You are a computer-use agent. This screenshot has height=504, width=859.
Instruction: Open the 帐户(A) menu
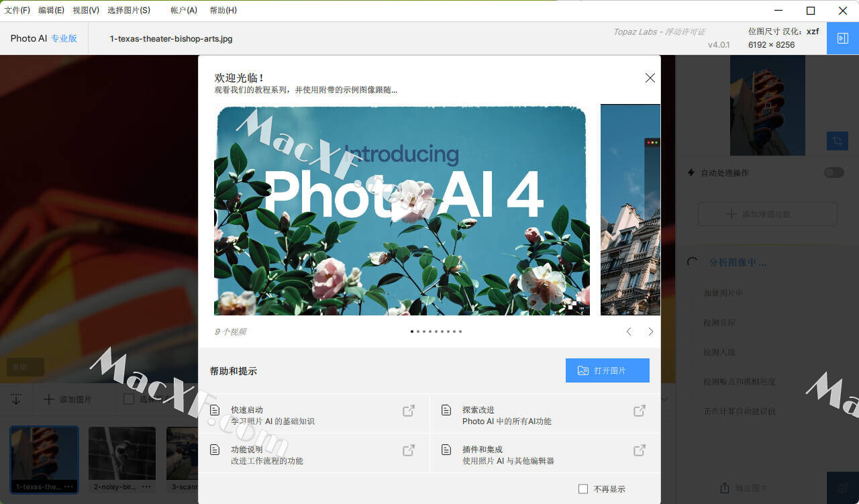(x=184, y=10)
